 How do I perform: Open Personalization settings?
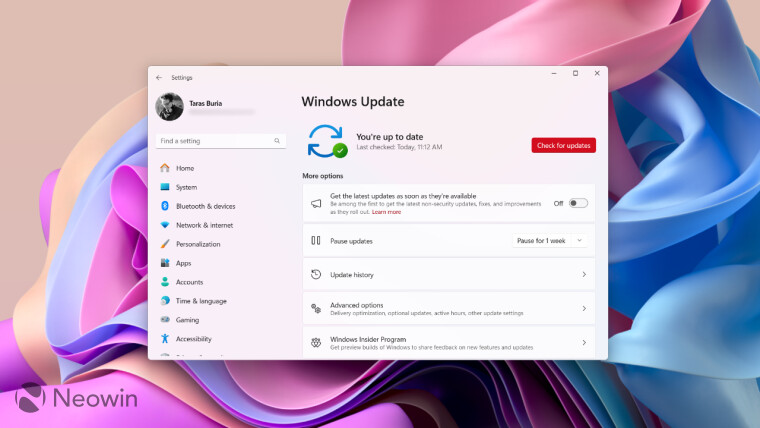[x=198, y=244]
